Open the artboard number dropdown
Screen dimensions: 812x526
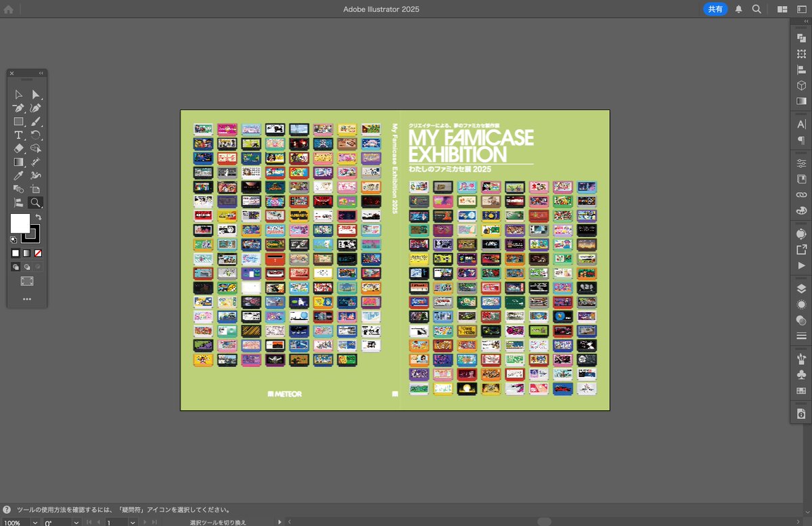coord(132,523)
